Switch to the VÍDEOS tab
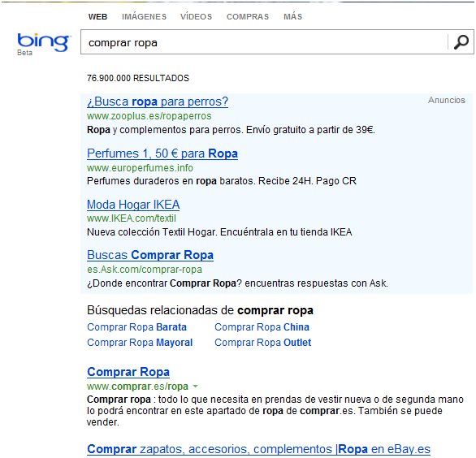Viewport: 476px width, 458px height. 196,17
